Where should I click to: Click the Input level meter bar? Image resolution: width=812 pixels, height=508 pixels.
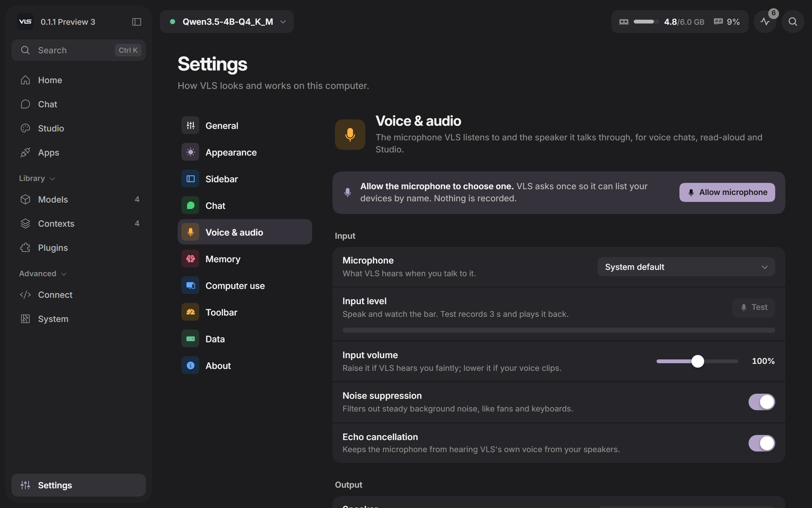point(559,330)
